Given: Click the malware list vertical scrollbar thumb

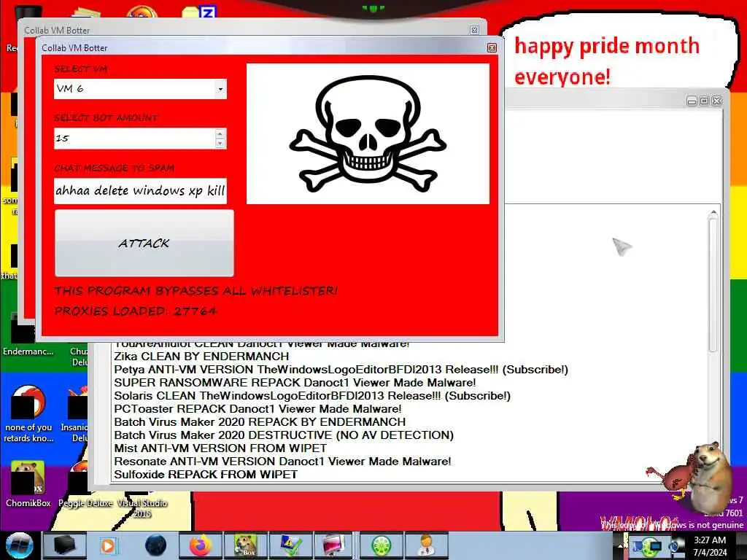Looking at the screenshot, I should 713,286.
